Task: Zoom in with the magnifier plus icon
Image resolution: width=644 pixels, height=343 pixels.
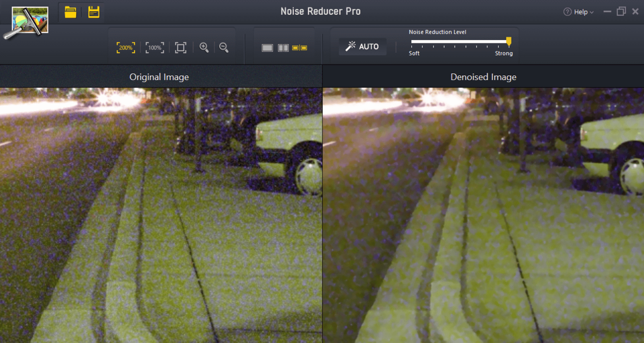Action: (204, 48)
